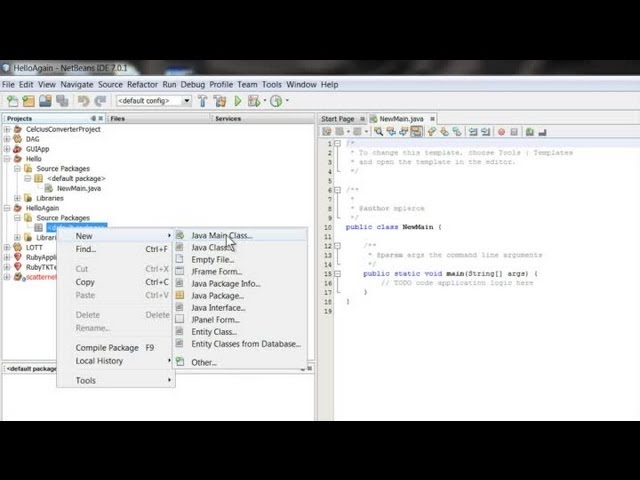Click the editor Find Selection magnifier icon
The image size is (640, 480).
pyautogui.click(x=379, y=132)
